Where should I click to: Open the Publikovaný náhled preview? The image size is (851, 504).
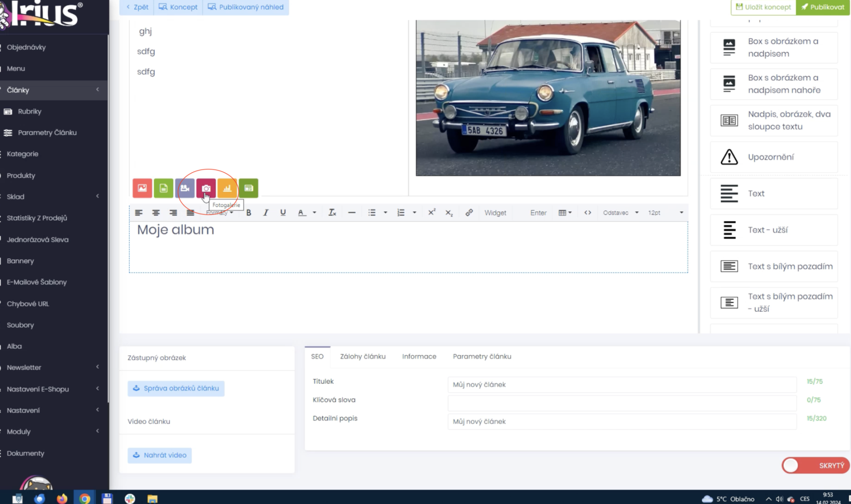pyautogui.click(x=246, y=7)
